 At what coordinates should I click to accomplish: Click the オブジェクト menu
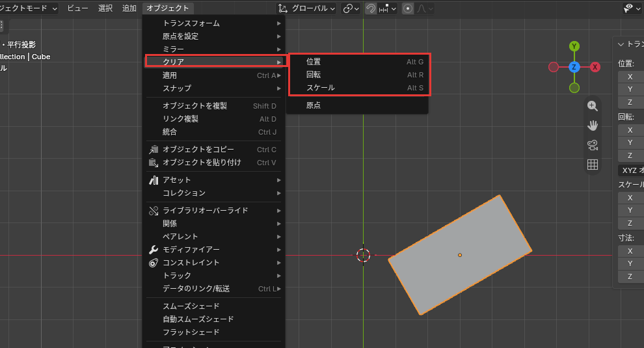click(x=168, y=8)
